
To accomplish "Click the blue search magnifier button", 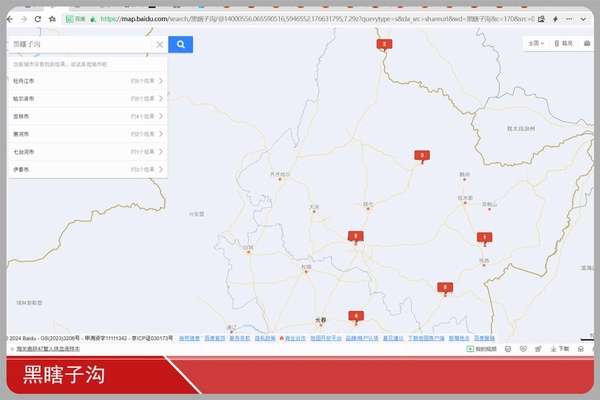I will 180,44.
